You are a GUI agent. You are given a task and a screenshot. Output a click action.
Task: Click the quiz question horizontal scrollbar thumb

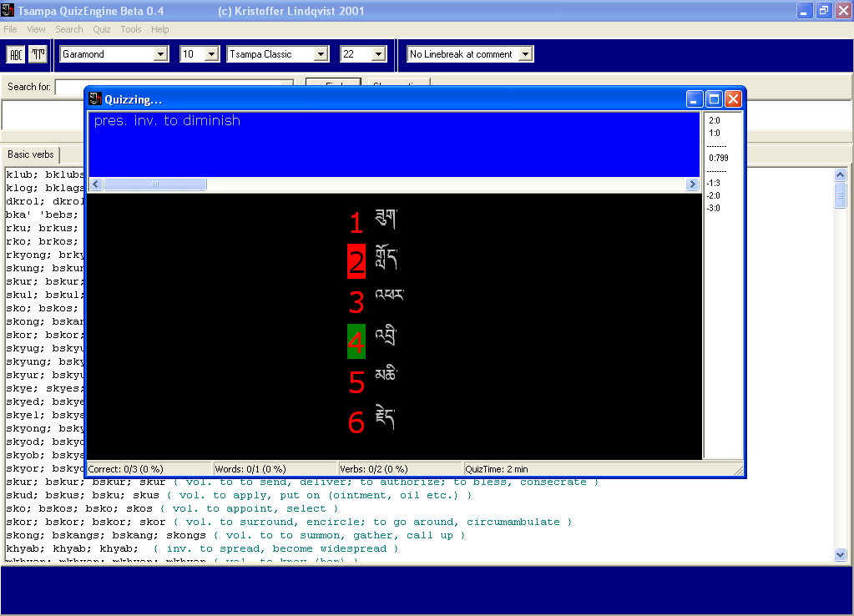tap(155, 184)
